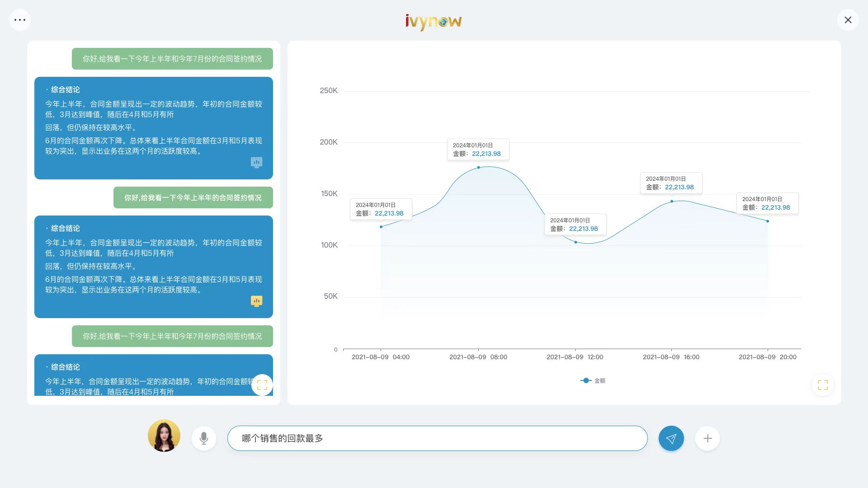Close the ivynow chat window

[x=848, y=20]
